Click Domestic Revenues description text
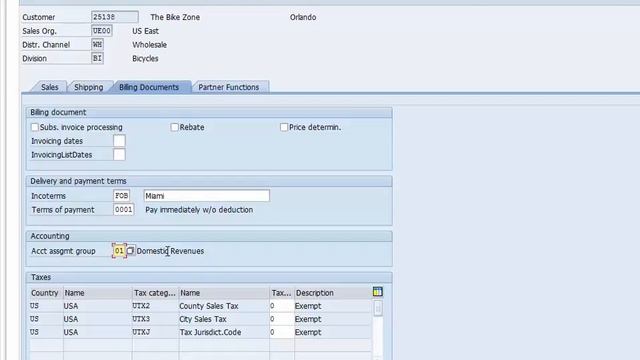The width and height of the screenshot is (640, 360). [170, 251]
